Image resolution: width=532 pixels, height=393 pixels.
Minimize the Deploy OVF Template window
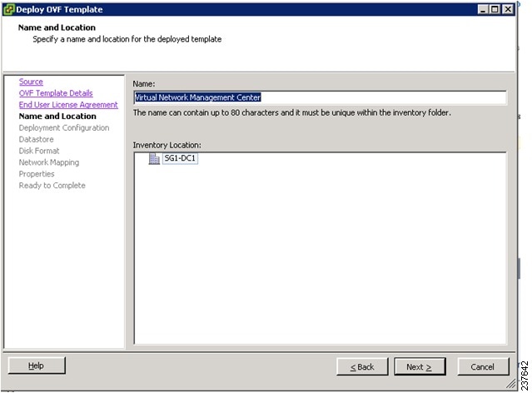(x=483, y=9)
